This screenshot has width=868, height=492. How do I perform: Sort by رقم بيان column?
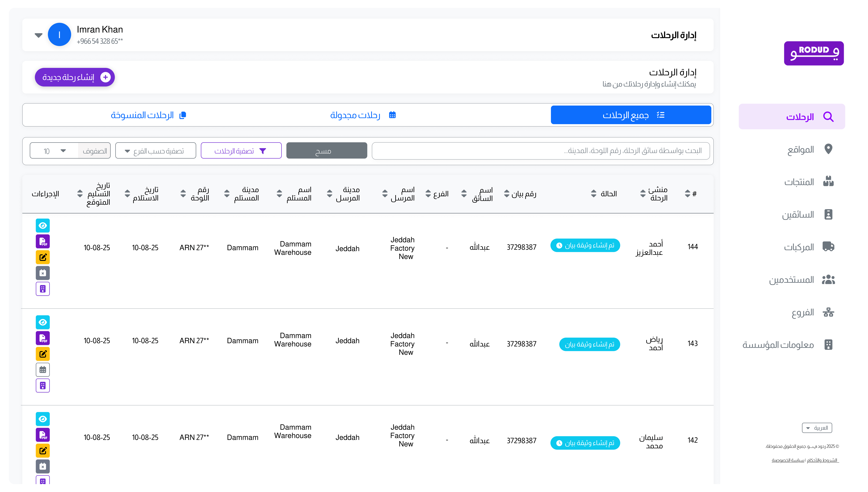[x=507, y=194]
